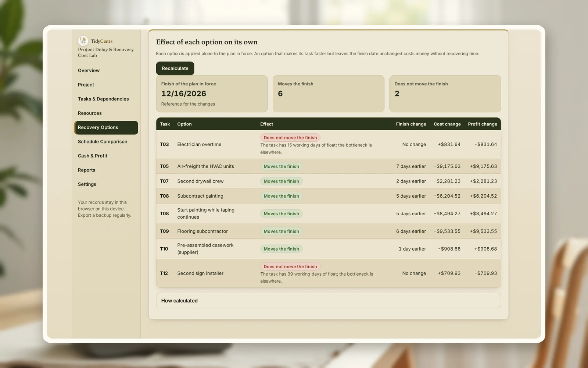
Task: Click the Recalculate button
Action: pyautogui.click(x=175, y=68)
